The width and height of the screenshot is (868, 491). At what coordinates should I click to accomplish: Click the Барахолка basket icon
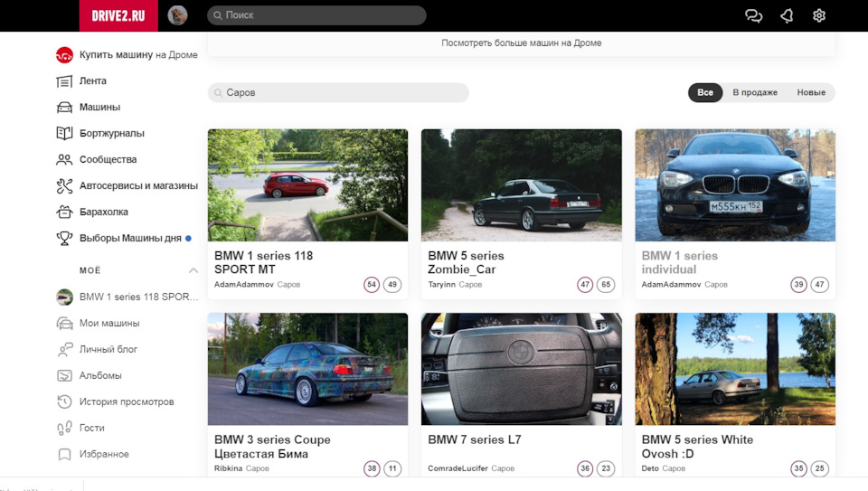[64, 212]
